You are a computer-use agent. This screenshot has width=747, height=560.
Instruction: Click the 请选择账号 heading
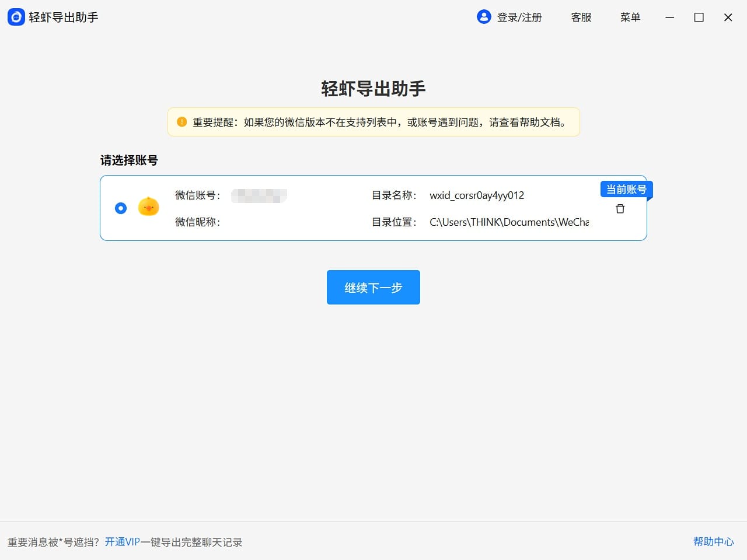coord(129,160)
